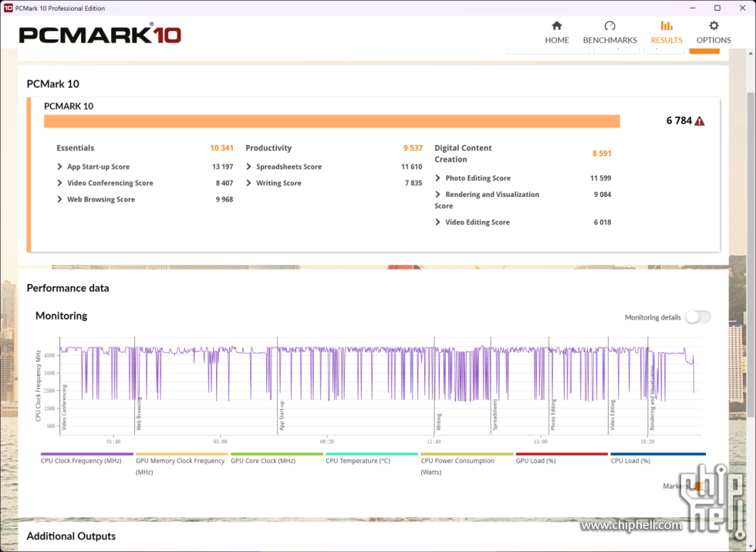Click the warning triangle next to 6 784
This screenshot has width=756, height=552.
coord(700,121)
